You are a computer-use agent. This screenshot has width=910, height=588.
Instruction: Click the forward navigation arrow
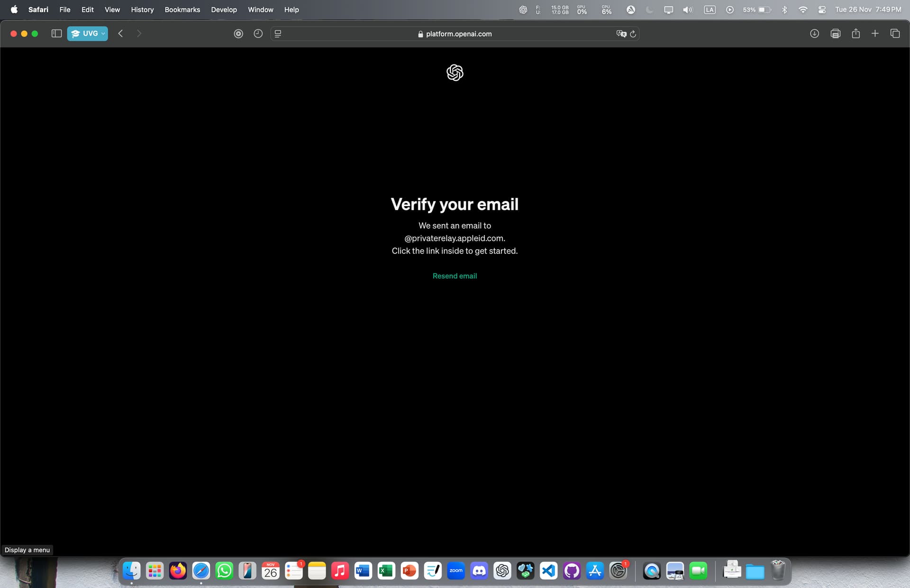click(x=139, y=33)
